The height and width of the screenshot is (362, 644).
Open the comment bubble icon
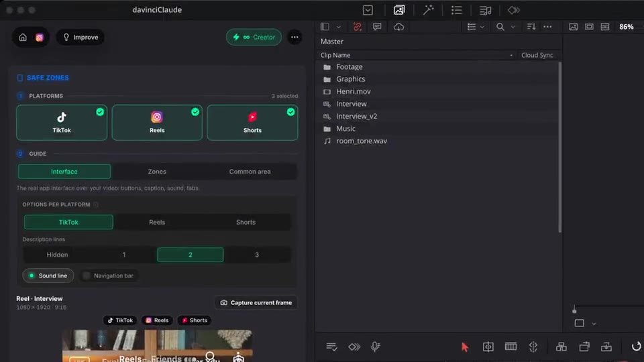tap(376, 27)
